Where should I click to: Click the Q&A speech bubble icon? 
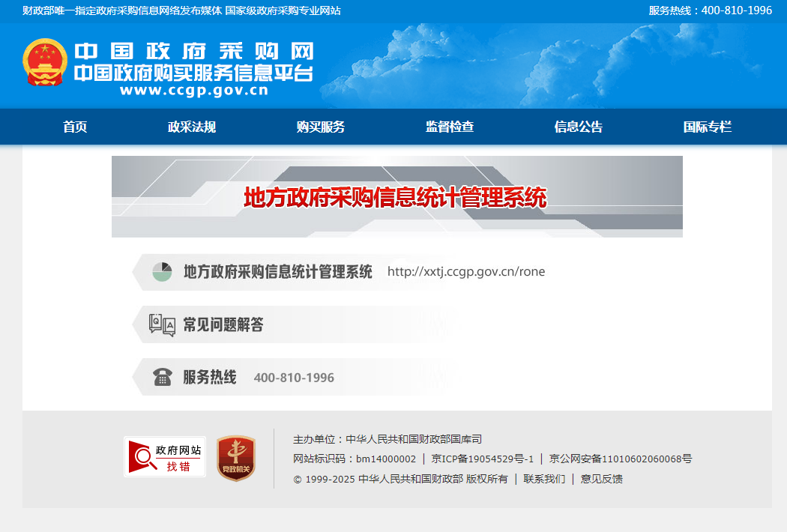click(x=162, y=324)
